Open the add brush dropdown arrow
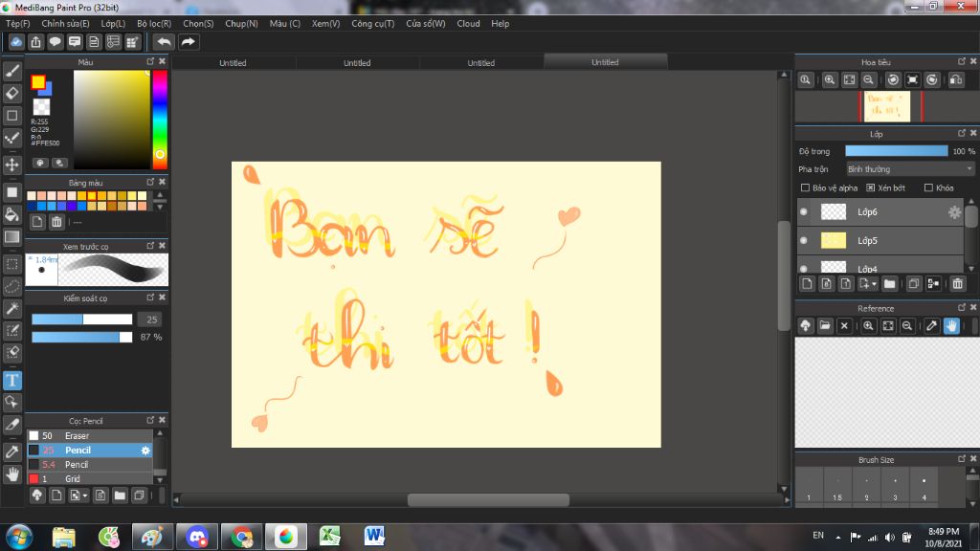The image size is (980, 551). (x=85, y=496)
